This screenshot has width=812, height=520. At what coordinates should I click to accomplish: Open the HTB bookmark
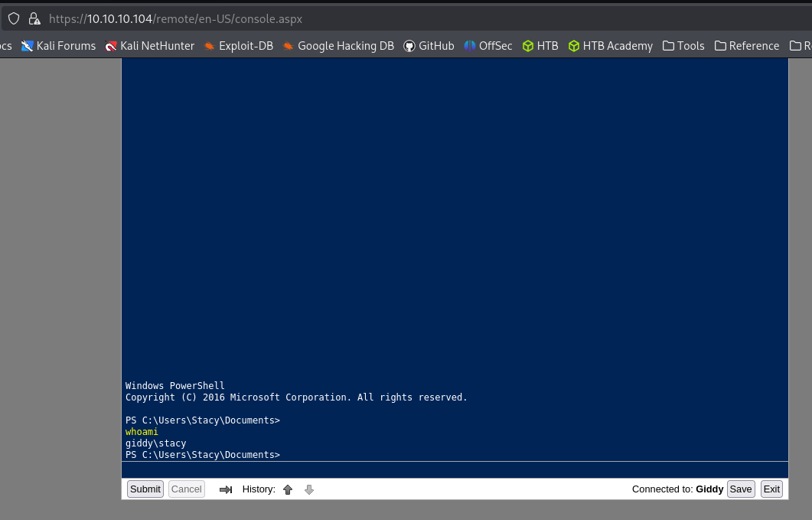click(540, 46)
